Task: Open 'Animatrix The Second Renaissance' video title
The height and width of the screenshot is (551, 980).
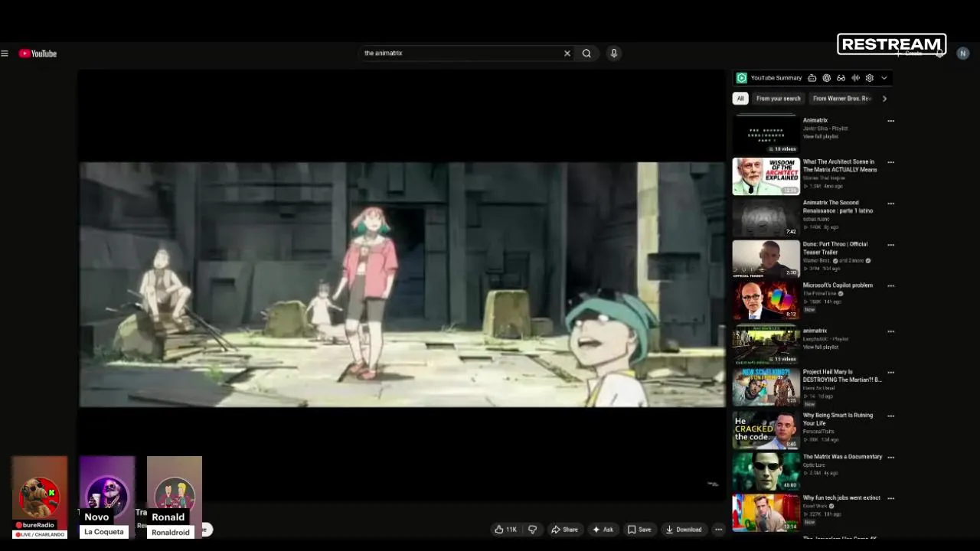Action: (x=838, y=207)
